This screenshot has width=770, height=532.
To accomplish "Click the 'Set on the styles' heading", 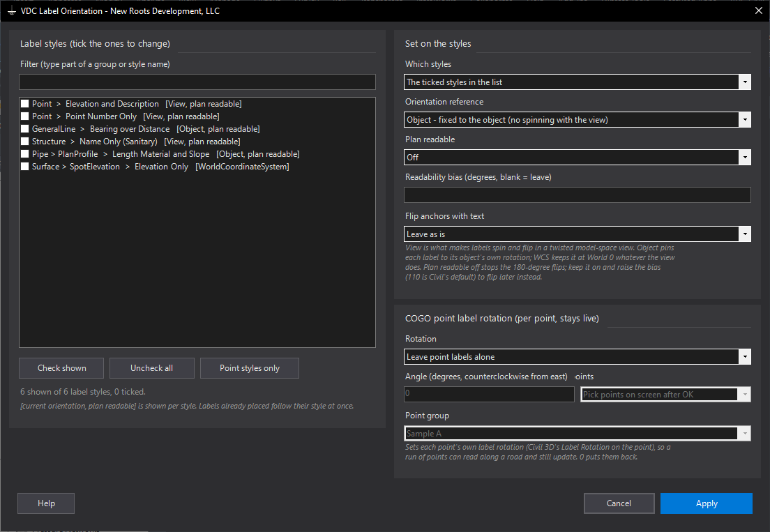I will click(x=438, y=44).
